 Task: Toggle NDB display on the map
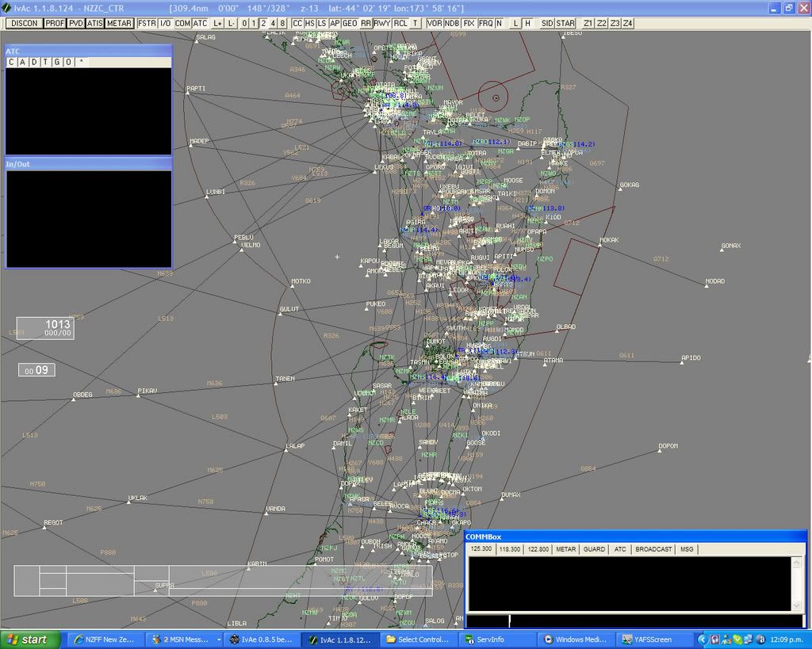452,24
